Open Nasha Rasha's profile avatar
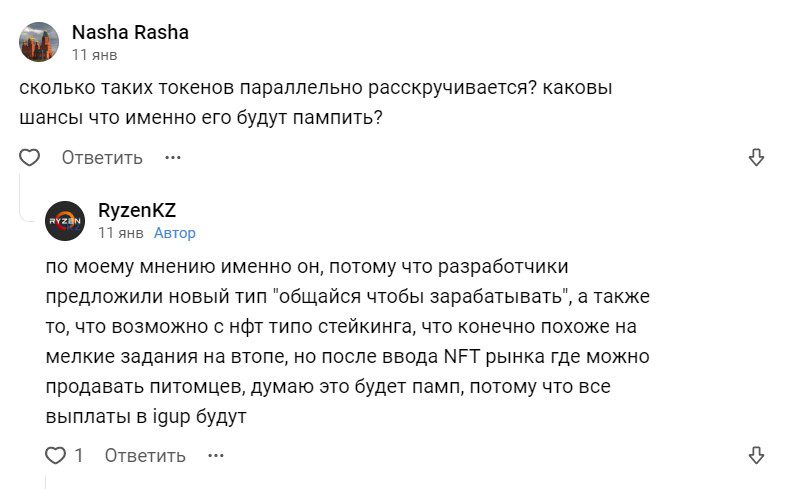Screen dimensions: 807x489 pos(39,42)
